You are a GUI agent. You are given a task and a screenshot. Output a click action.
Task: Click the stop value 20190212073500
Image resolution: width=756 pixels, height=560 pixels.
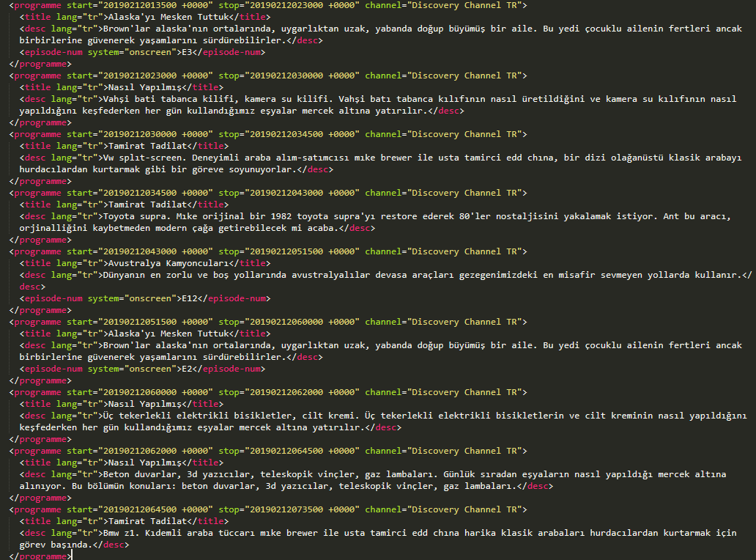pyautogui.click(x=286, y=509)
